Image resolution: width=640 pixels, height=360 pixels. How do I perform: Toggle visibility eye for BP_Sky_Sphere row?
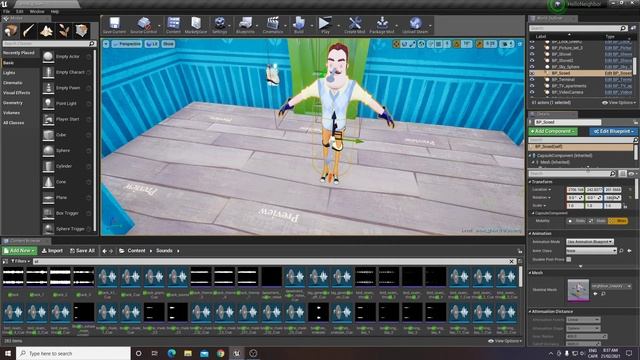[x=532, y=67]
